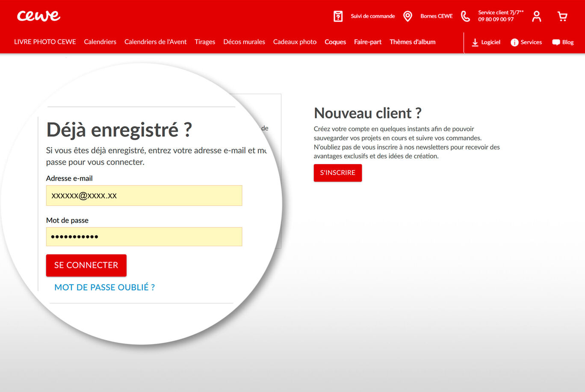585x392 pixels.
Task: Open the LIVRE PHOTO CEWE menu
Action: click(x=45, y=41)
